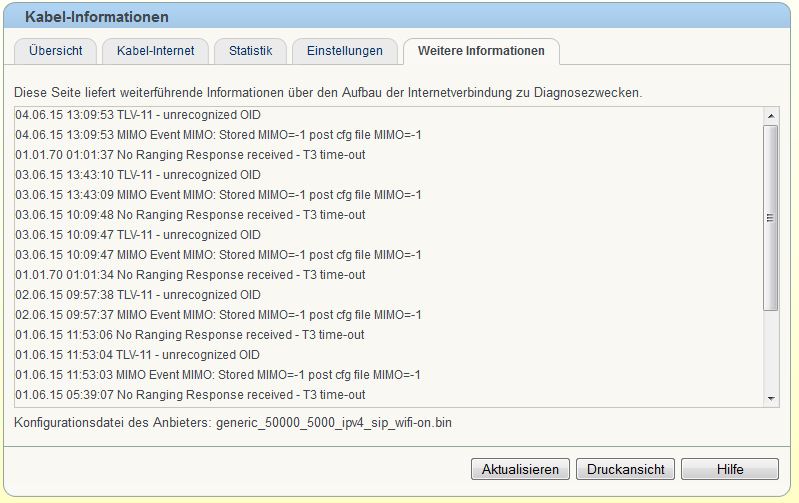Select the 04.06.15 13:09:53 MIMO Event entry
The height and width of the screenshot is (503, 799).
pos(218,135)
